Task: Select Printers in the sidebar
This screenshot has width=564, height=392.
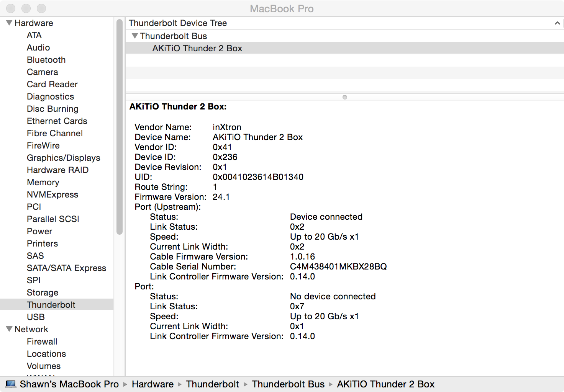Action: point(43,243)
